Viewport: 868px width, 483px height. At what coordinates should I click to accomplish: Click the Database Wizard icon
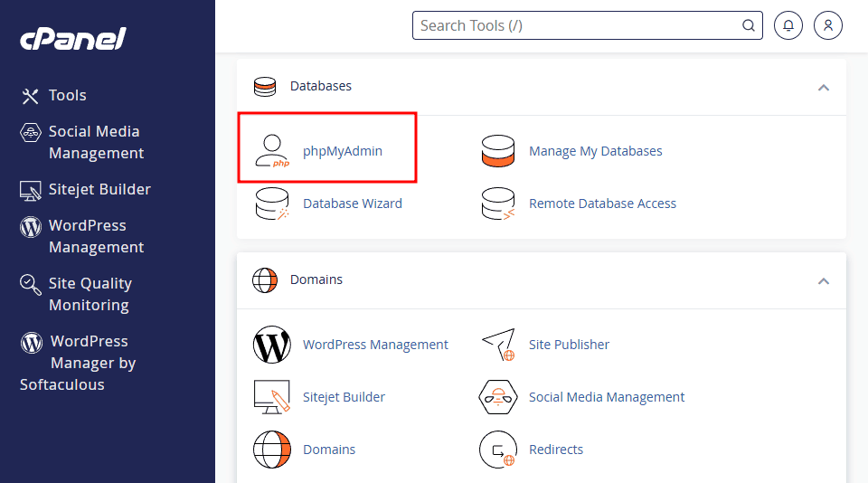click(272, 204)
